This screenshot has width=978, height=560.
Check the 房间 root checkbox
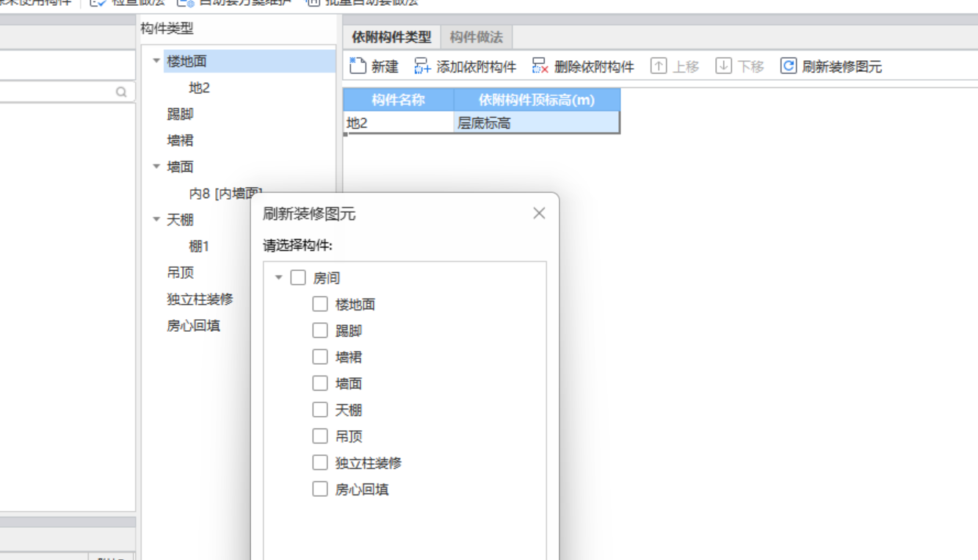point(298,277)
